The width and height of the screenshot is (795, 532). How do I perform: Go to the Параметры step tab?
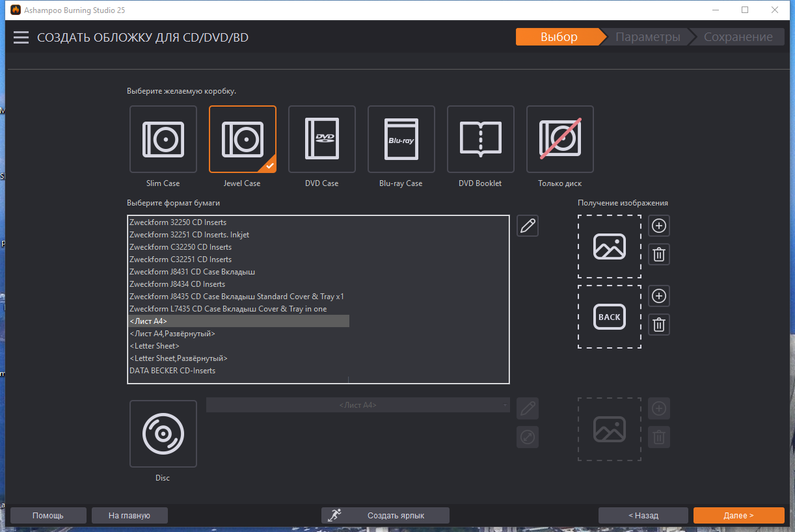tap(648, 37)
